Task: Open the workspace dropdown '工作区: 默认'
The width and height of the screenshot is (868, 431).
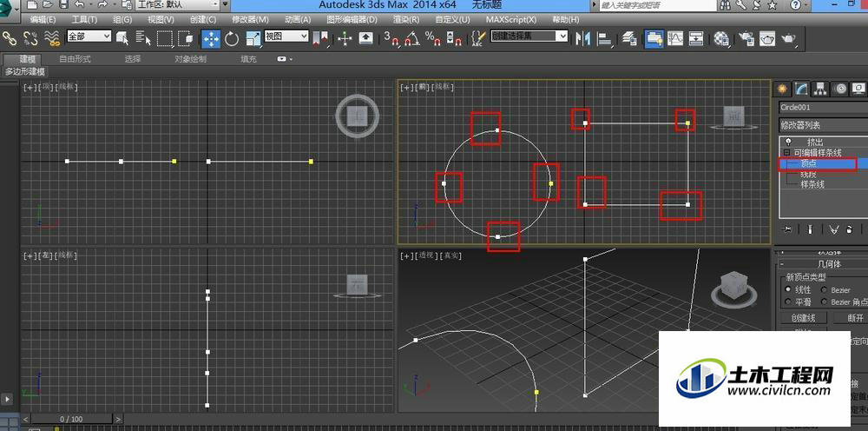Action: (177, 4)
